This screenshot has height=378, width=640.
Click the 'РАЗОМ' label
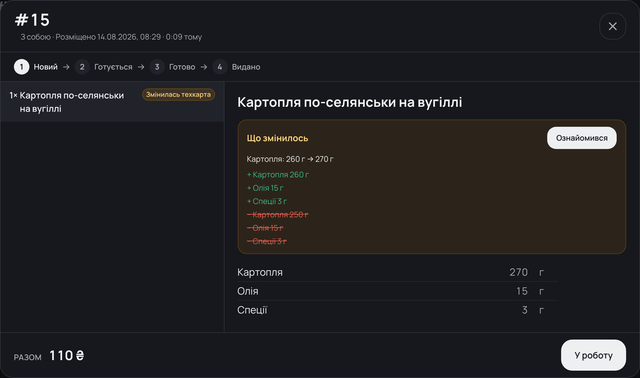[27, 357]
